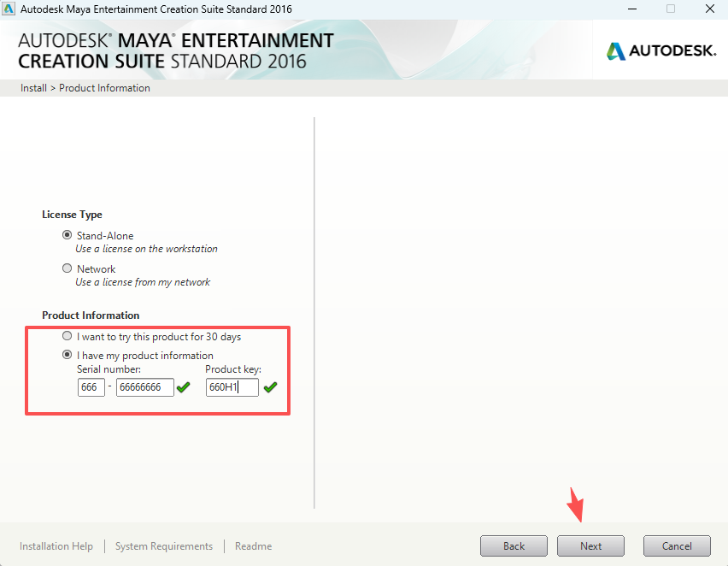Image resolution: width=728 pixels, height=566 pixels.
Task: Choose to try this product for 30 days
Action: [x=67, y=335]
